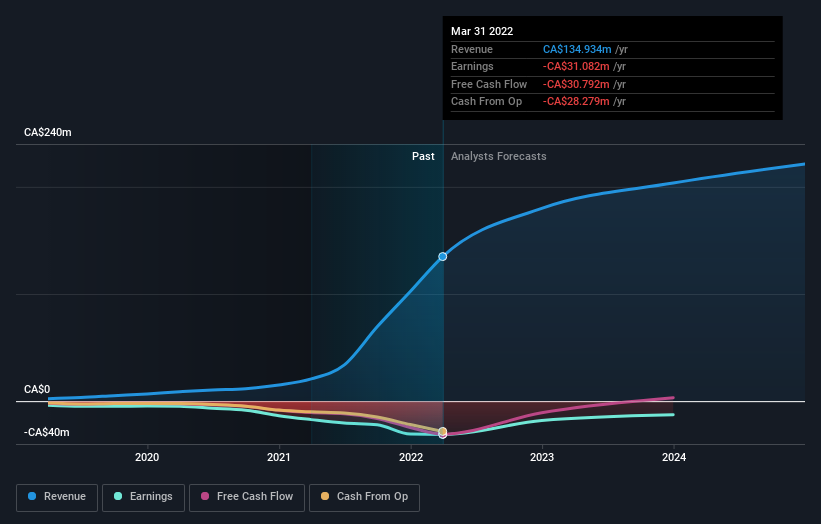Toggle the Earnings legend series
Screen dimensions: 821x524
click(143, 497)
